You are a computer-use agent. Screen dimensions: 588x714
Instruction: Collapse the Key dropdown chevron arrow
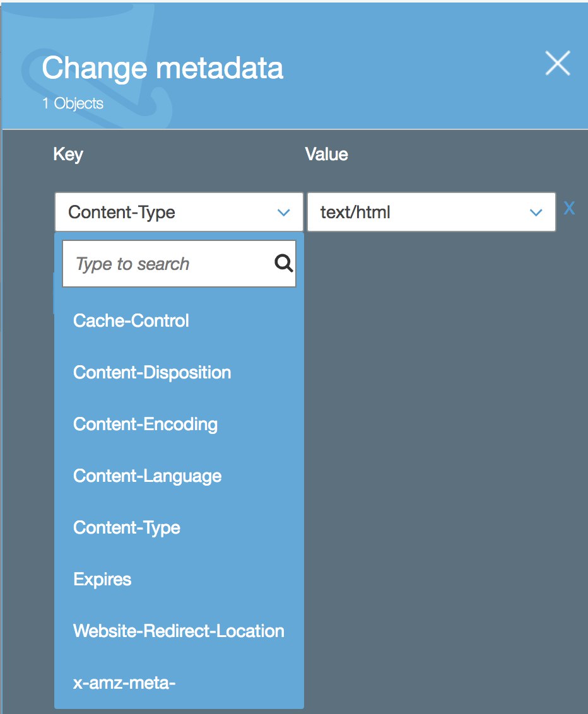coord(284,213)
